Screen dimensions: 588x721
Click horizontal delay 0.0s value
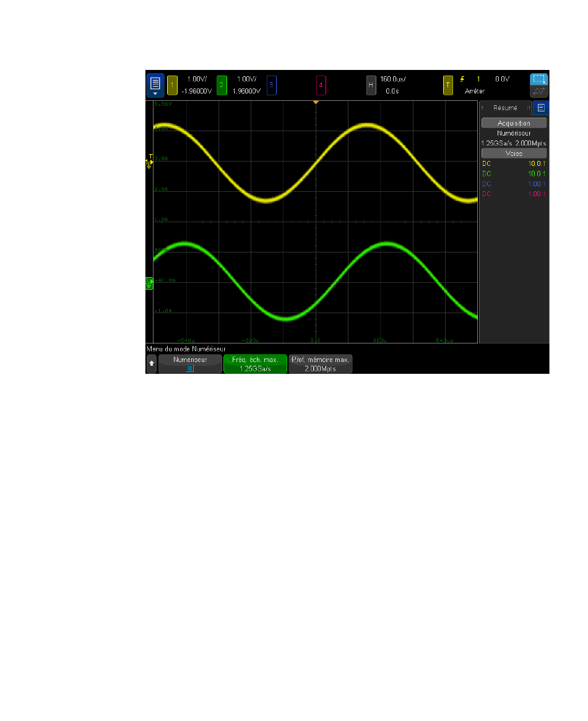(x=392, y=91)
